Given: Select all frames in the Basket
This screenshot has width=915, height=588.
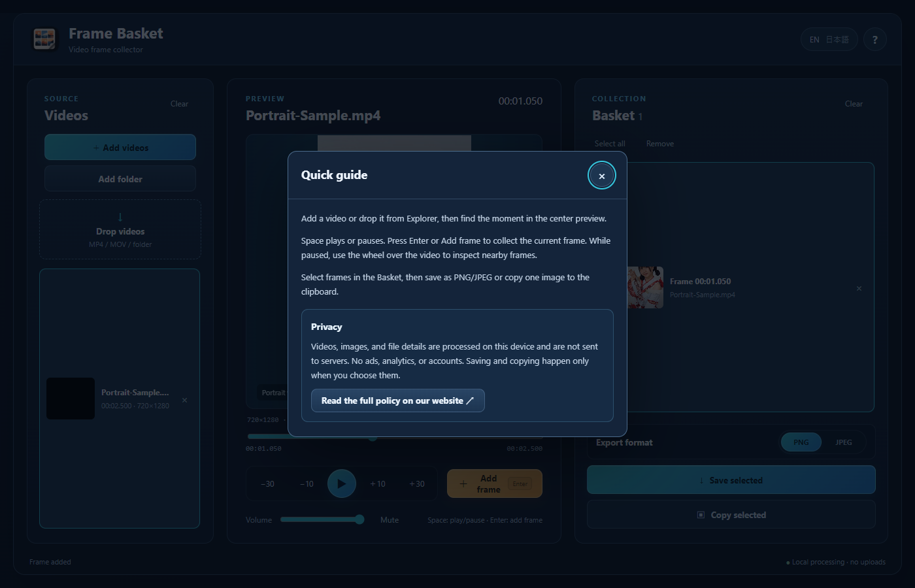Looking at the screenshot, I should coord(610,144).
